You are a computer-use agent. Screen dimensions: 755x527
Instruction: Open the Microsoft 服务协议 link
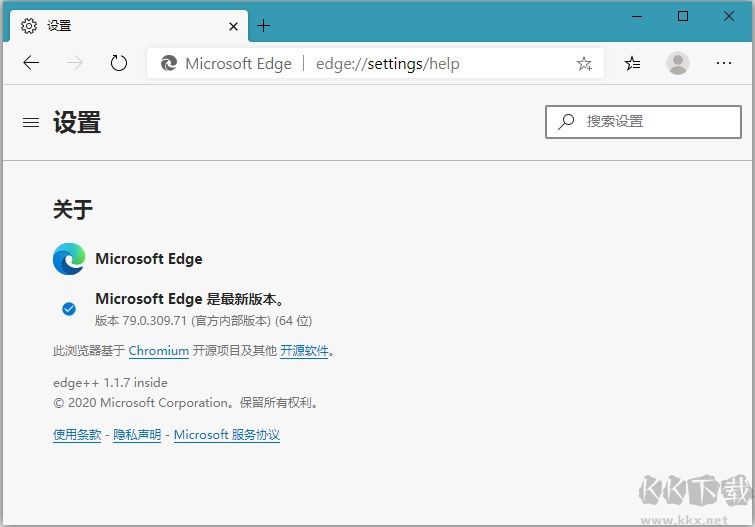click(x=227, y=435)
